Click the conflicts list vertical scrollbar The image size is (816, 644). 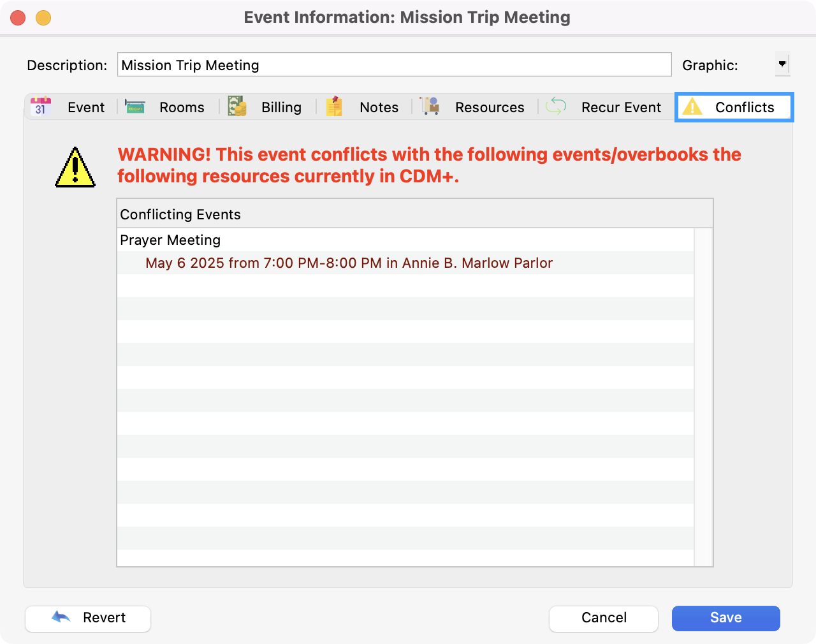tap(703, 395)
